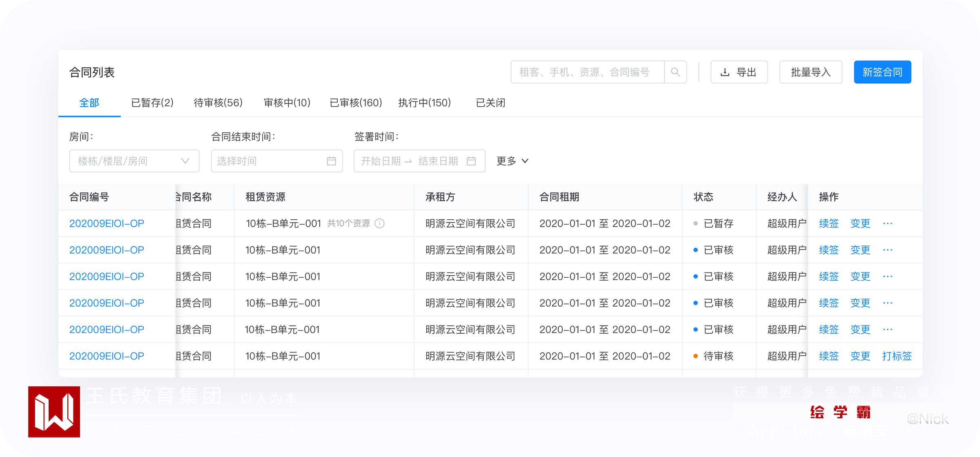Open more actions ellipsis on second row
Viewport: 980px width, 457px height.
[887, 250]
